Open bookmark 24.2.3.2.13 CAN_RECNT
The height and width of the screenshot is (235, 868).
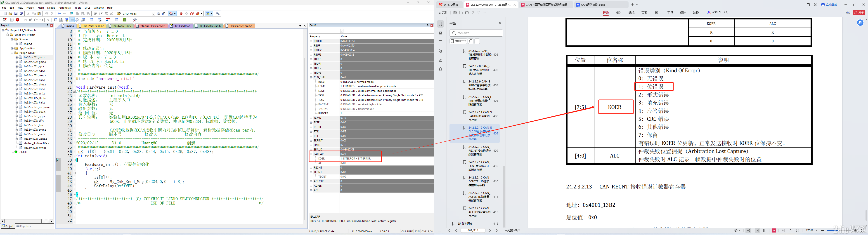point(479,150)
